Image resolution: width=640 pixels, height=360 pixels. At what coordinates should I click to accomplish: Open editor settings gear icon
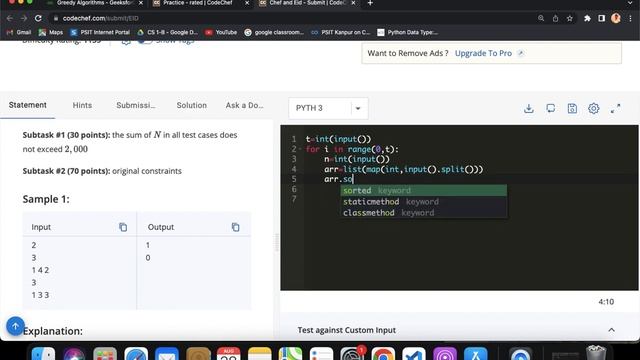[x=593, y=108]
